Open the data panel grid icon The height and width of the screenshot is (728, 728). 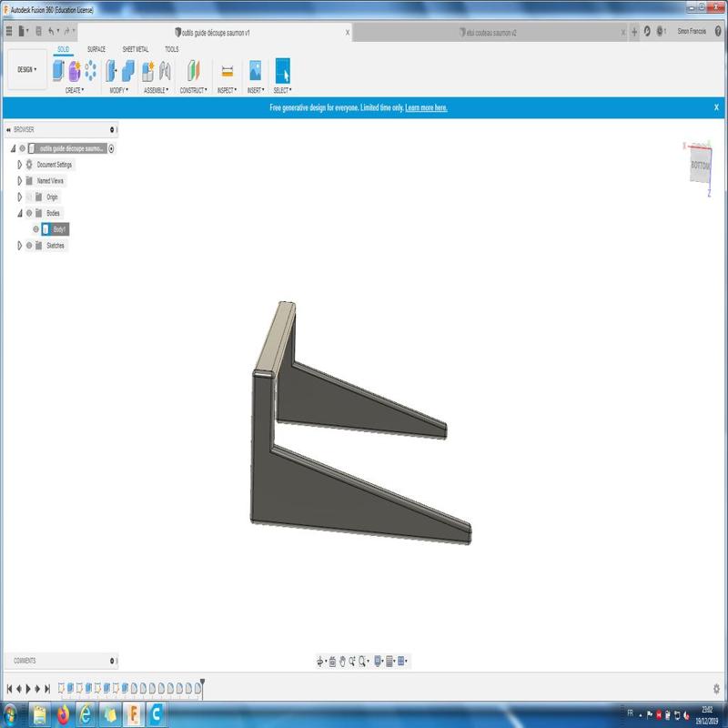[x=9, y=31]
